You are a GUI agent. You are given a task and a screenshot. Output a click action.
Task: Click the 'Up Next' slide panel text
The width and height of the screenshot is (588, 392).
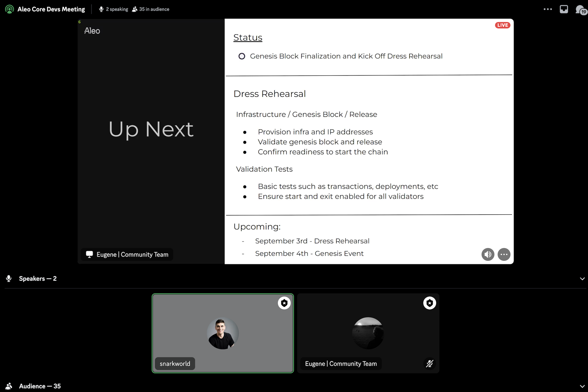[x=151, y=130]
